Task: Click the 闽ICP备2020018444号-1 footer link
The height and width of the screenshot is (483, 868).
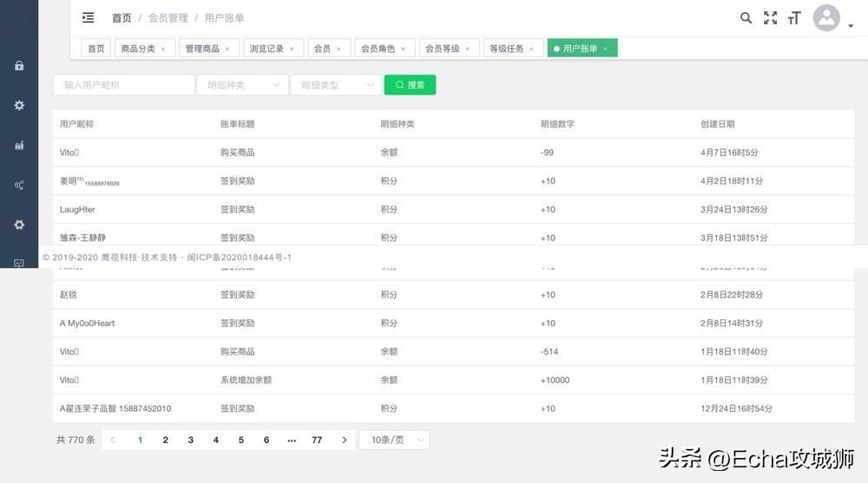Action: 240,258
